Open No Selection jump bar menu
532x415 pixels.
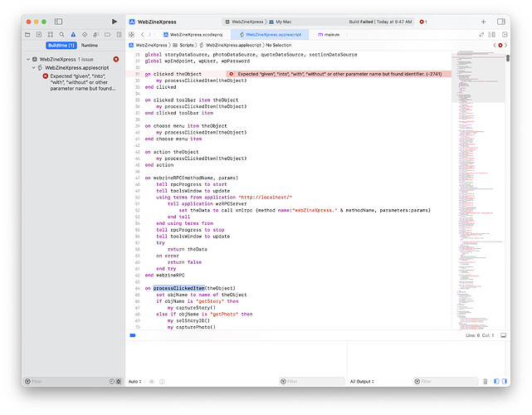pyautogui.click(x=279, y=45)
